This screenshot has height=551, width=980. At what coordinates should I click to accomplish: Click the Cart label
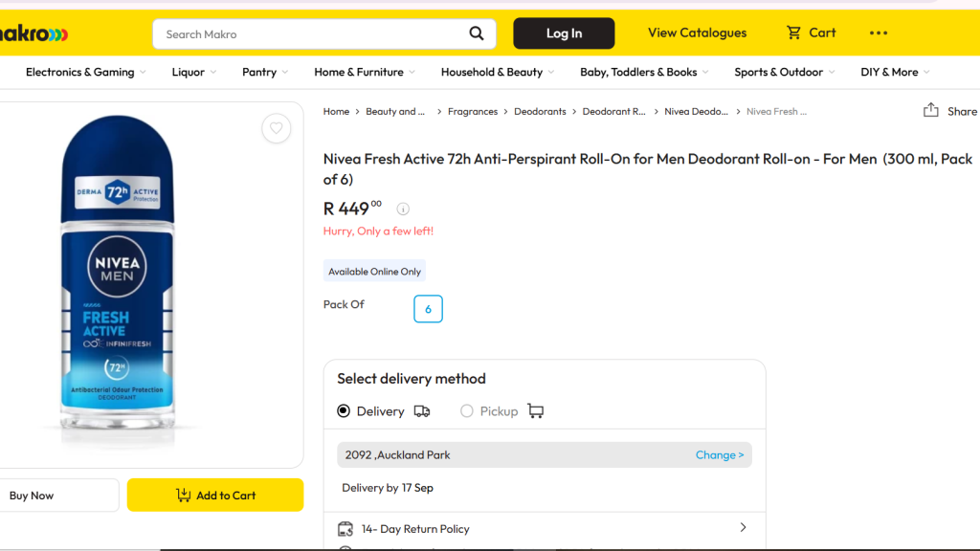tap(822, 33)
